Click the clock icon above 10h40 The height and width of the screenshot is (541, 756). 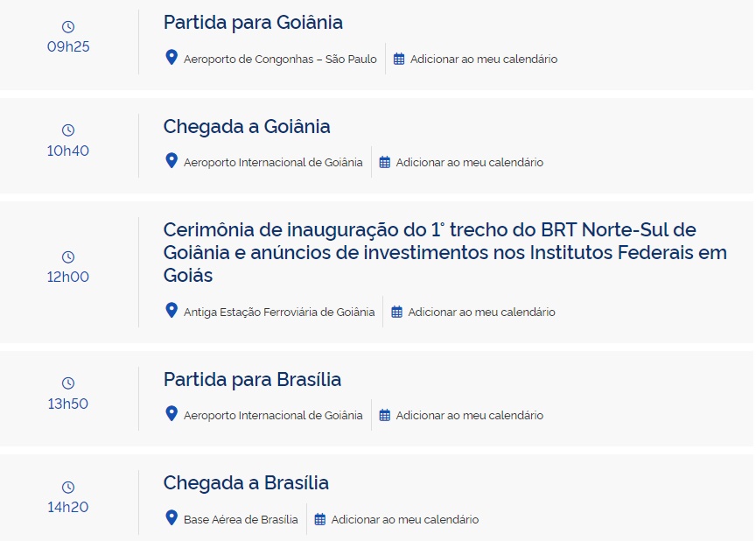click(x=68, y=130)
